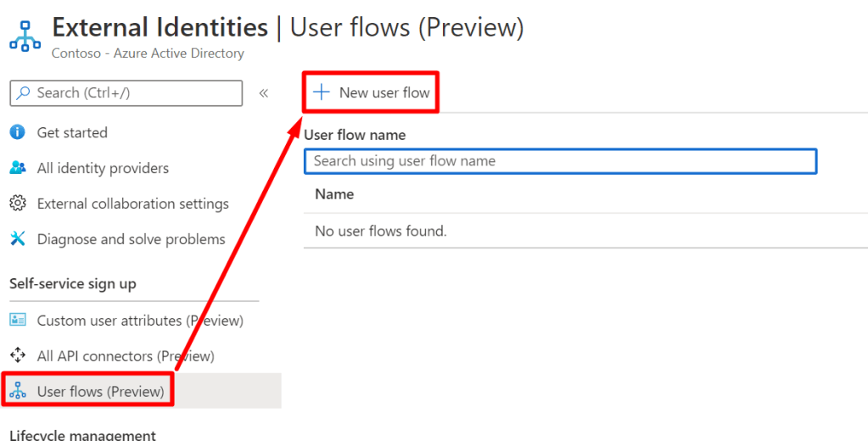The image size is (868, 441).
Task: Open the Get started page
Action: 72,132
